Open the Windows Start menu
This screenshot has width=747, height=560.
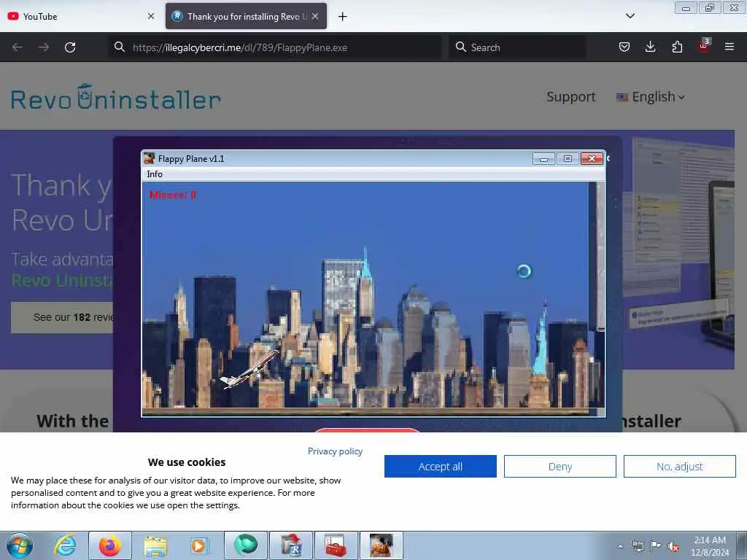click(20, 545)
